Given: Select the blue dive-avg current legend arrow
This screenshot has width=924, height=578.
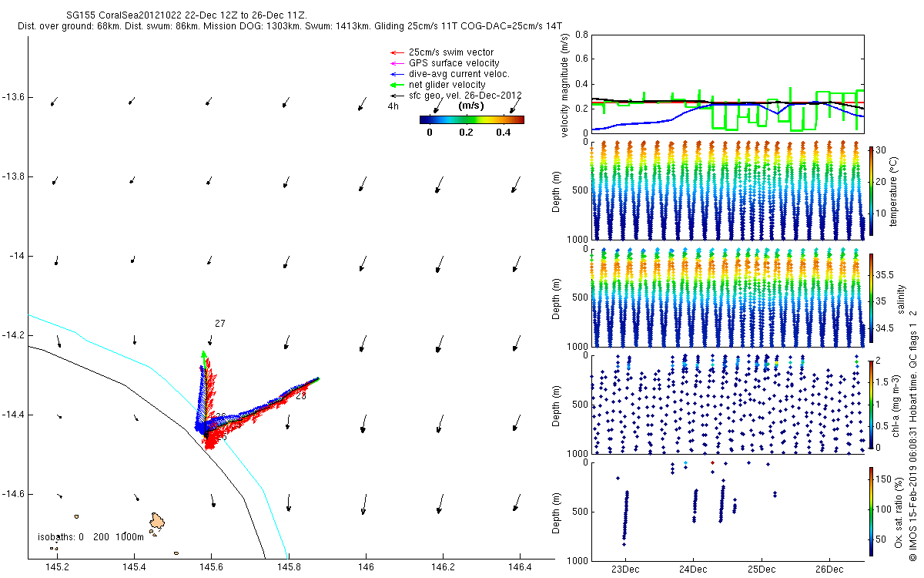Looking at the screenshot, I should tap(397, 74).
